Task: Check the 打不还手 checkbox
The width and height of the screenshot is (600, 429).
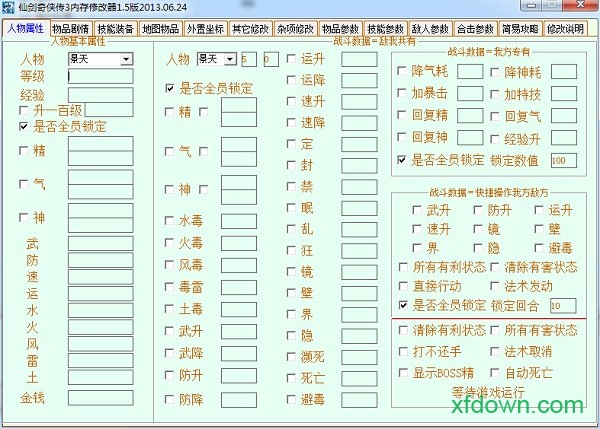Action: coord(403,351)
